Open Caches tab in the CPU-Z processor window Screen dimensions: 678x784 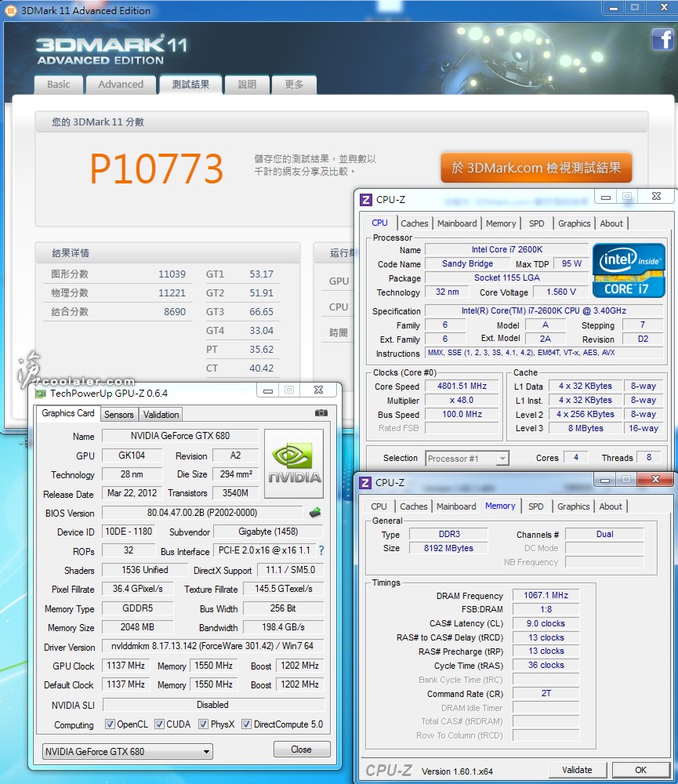[x=415, y=223]
